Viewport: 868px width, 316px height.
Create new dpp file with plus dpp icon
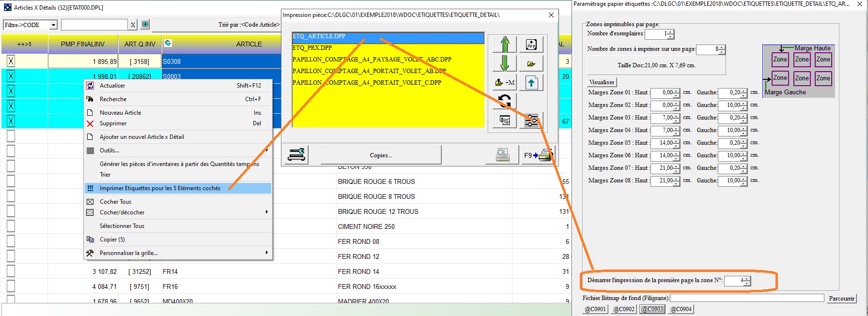click(x=531, y=44)
